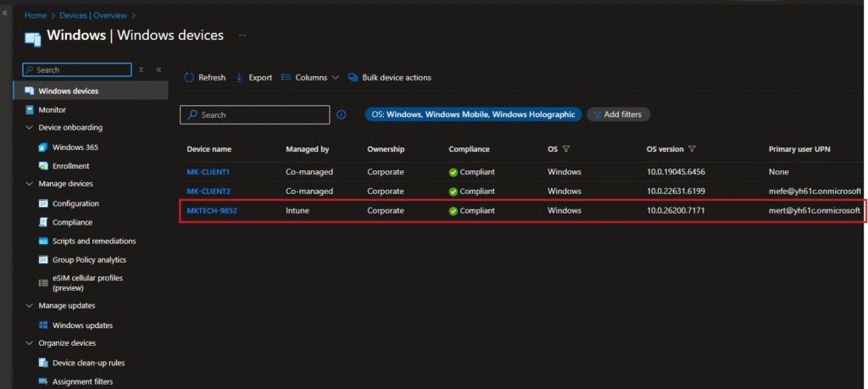
Task: Click the info icon beside search box
Action: pyautogui.click(x=342, y=114)
